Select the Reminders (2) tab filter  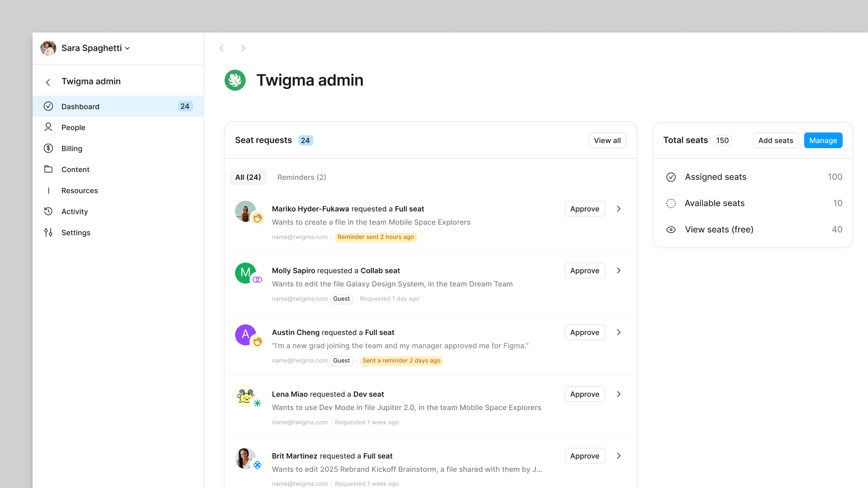pyautogui.click(x=302, y=177)
